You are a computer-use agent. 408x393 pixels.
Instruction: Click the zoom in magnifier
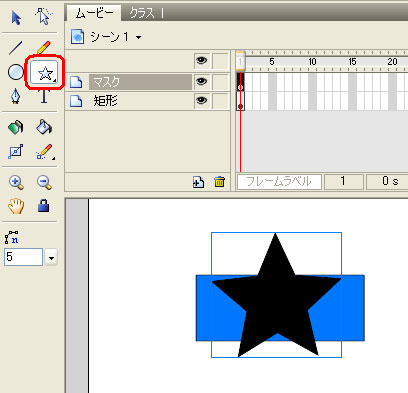pyautogui.click(x=16, y=182)
